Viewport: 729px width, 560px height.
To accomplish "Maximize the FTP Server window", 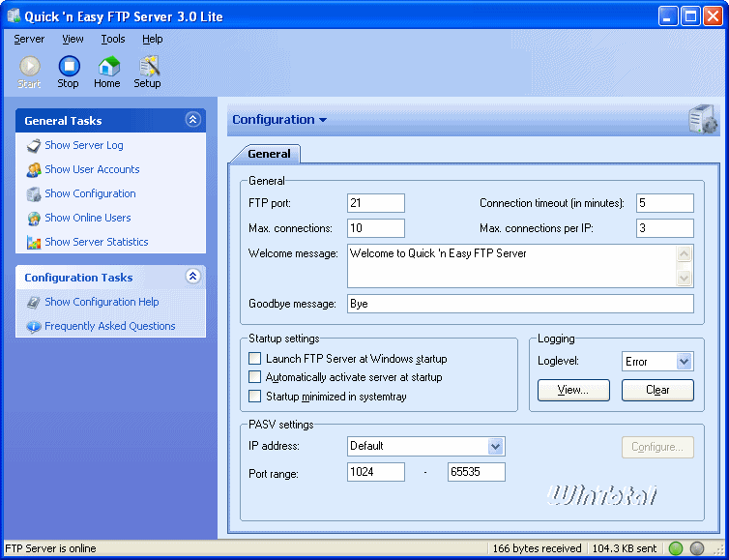I will point(691,16).
